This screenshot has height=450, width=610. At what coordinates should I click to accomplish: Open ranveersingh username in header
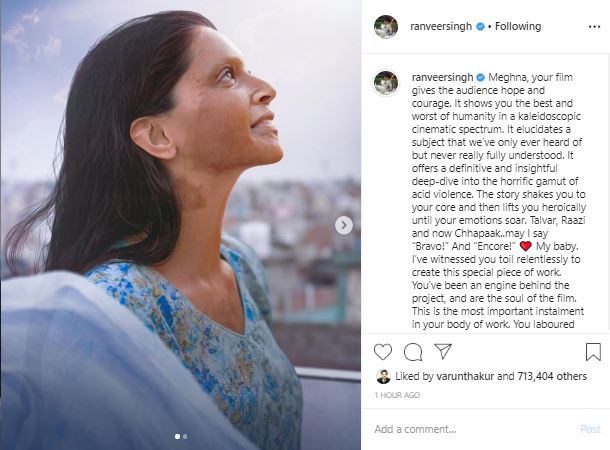(441, 26)
